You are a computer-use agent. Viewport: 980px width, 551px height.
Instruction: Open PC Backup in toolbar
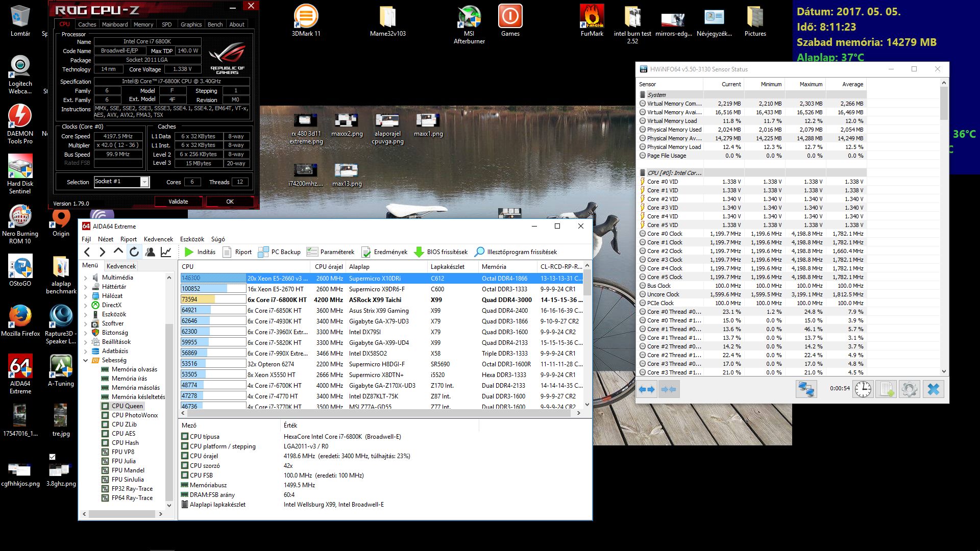[x=279, y=252]
